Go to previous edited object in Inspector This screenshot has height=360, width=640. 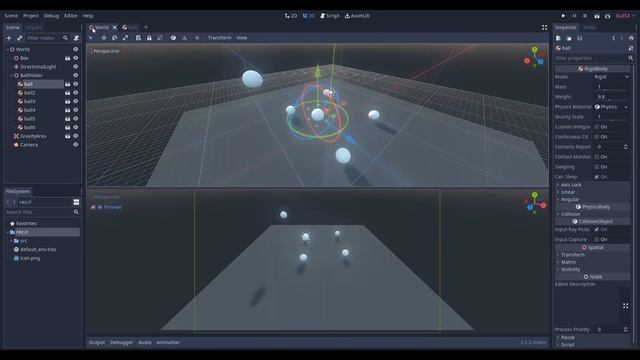613,38
